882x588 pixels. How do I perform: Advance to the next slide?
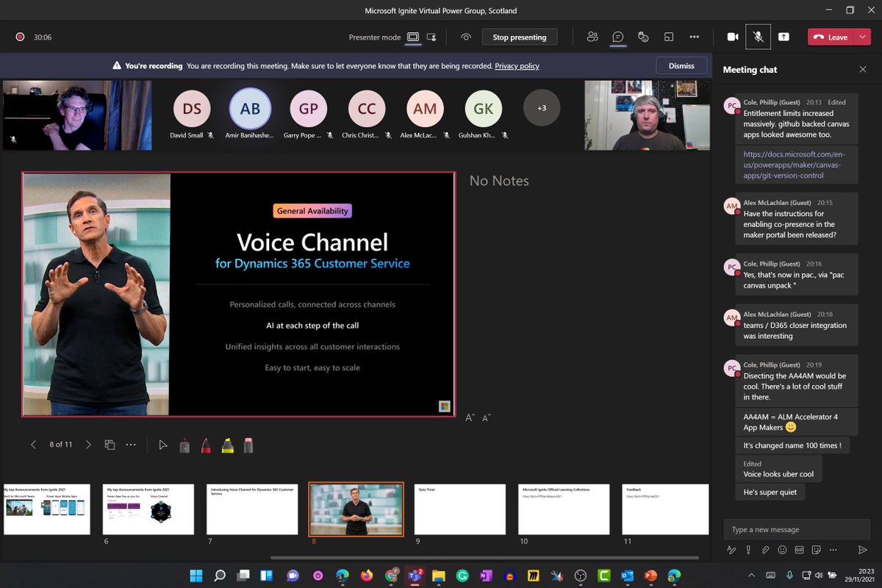88,445
